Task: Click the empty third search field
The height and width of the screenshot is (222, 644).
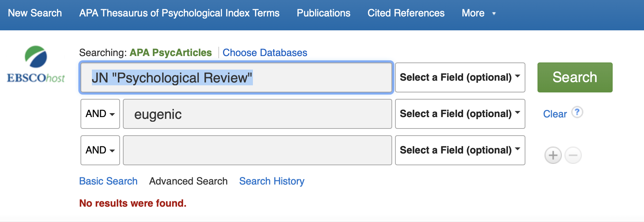Action: 258,150
